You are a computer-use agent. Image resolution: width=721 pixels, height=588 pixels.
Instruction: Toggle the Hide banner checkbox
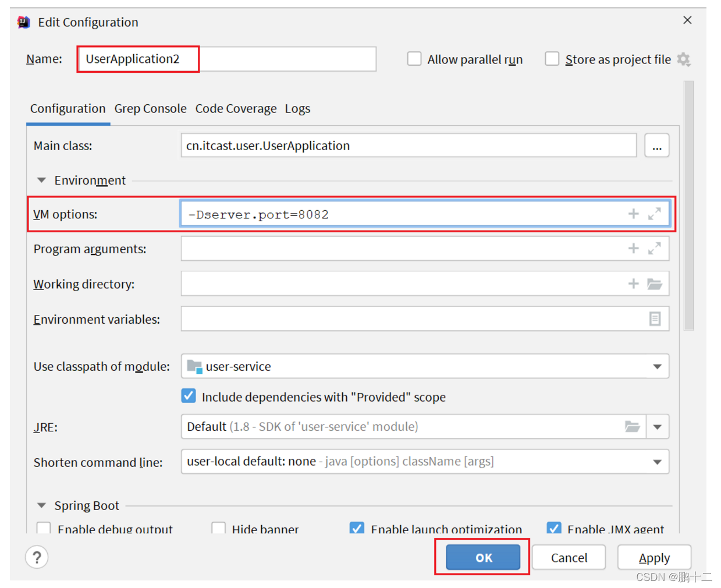(x=218, y=528)
